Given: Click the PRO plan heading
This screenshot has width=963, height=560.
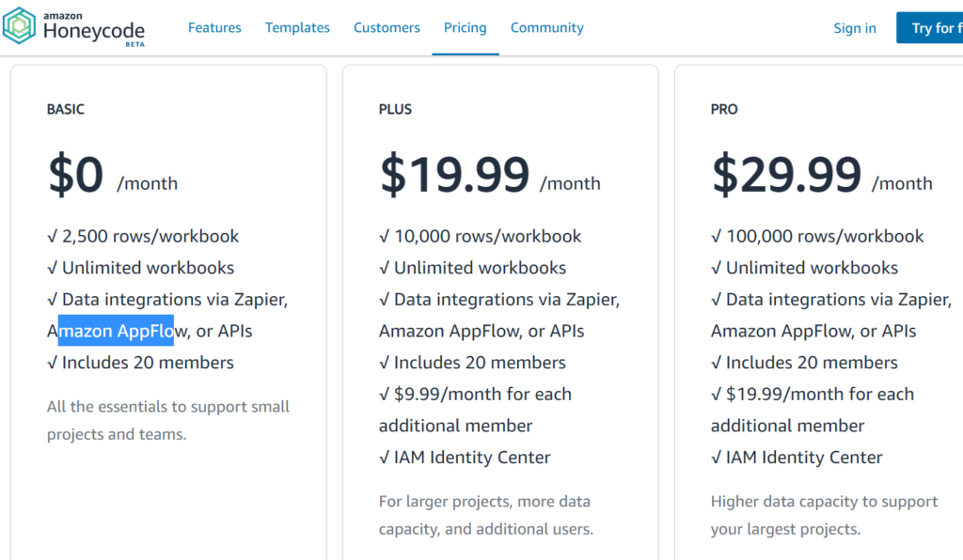Looking at the screenshot, I should tap(724, 109).
